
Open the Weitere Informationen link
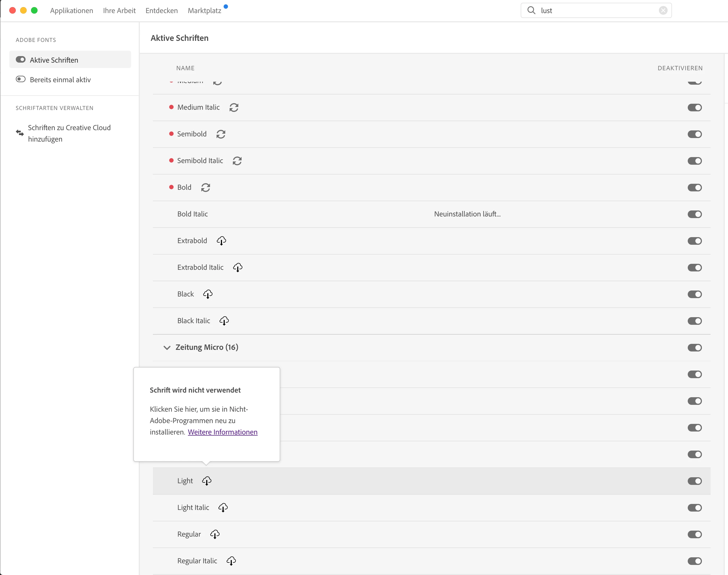[x=222, y=432]
